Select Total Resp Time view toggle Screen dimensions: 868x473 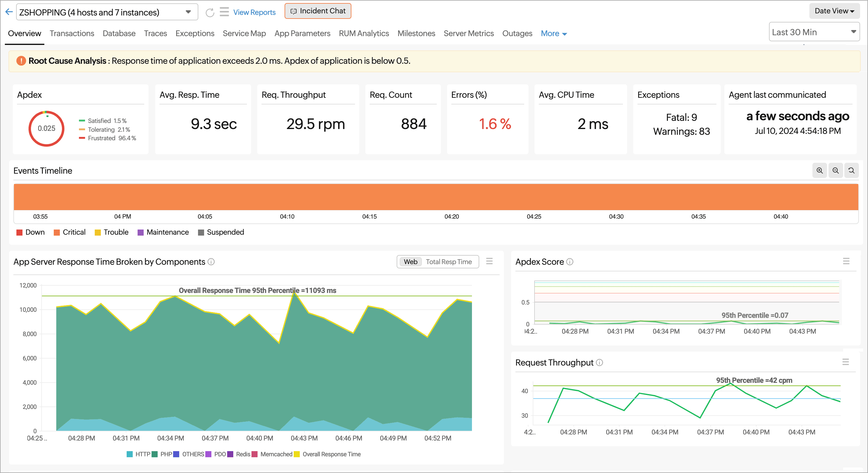click(x=449, y=262)
